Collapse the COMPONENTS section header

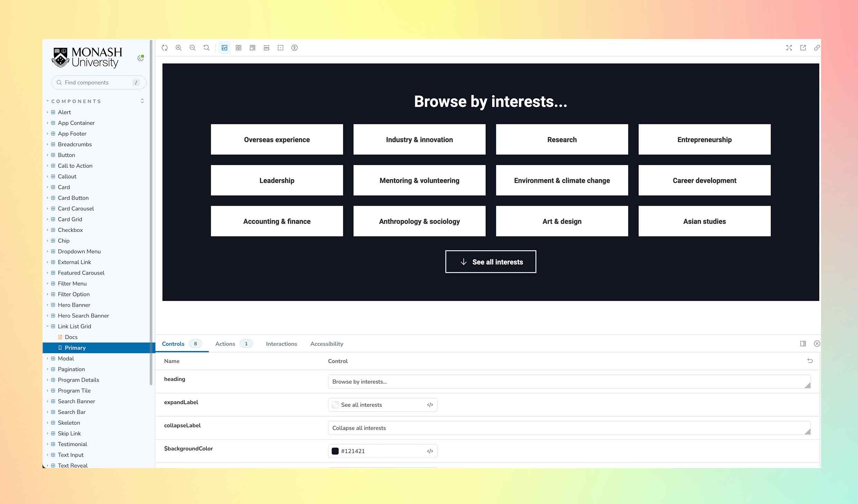[76, 101]
